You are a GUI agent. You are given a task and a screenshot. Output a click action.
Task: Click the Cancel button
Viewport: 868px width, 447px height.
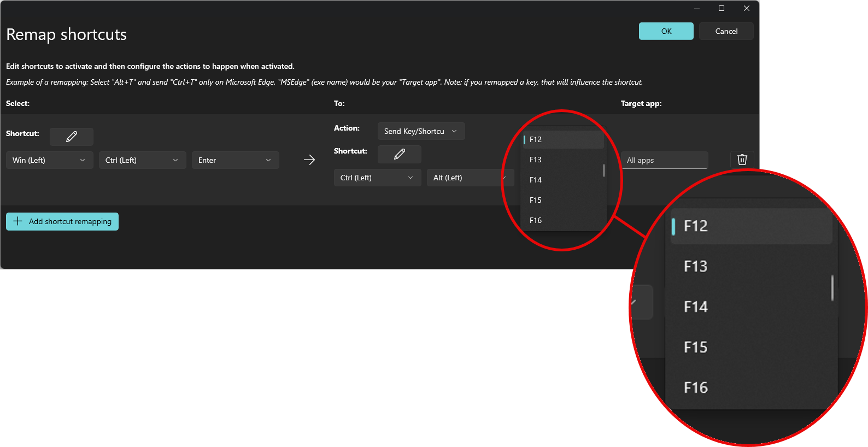coord(726,31)
